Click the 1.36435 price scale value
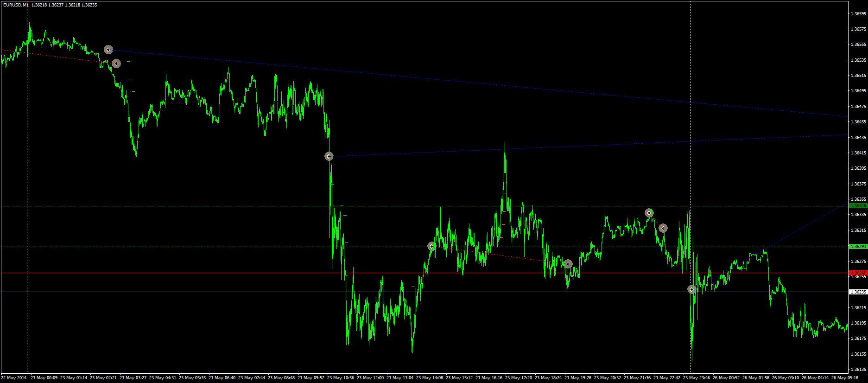The image size is (868, 383). (858, 137)
